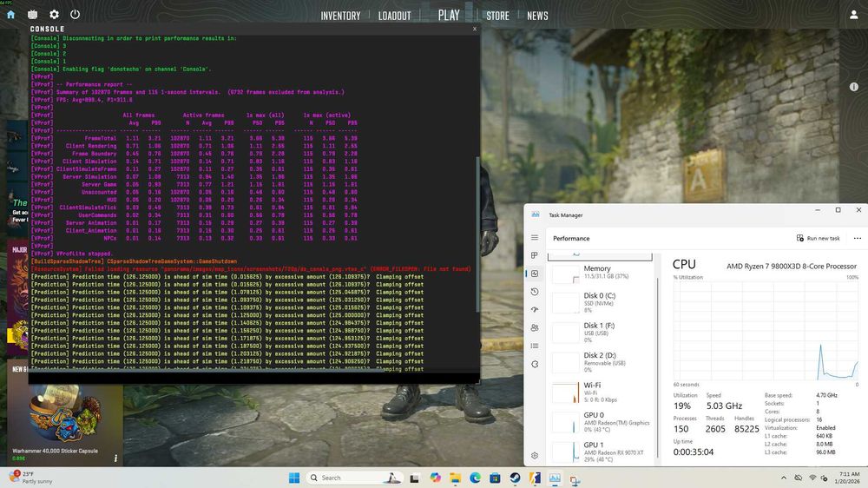
Task: Select Disk 2 (D:) performance entry
Action: tap(602, 362)
